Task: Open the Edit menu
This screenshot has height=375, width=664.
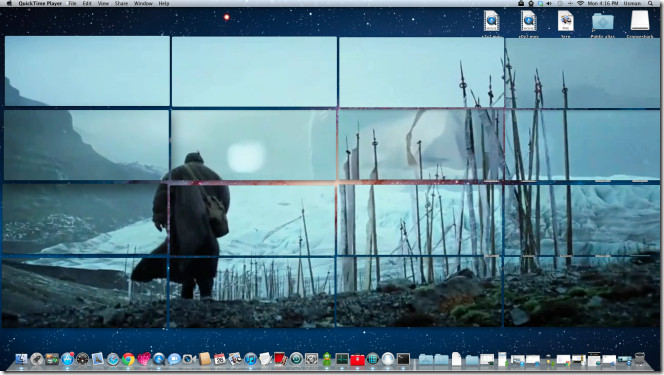Action: (x=87, y=3)
